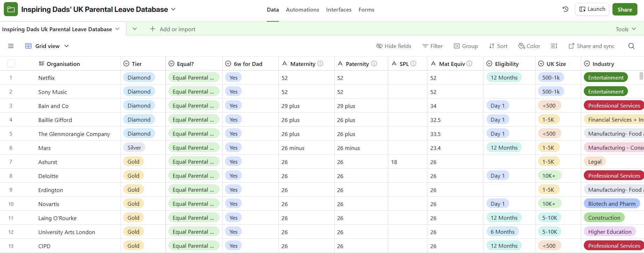Hide fields using the eye button
Screen dimensions: 644x253
[x=394, y=46]
